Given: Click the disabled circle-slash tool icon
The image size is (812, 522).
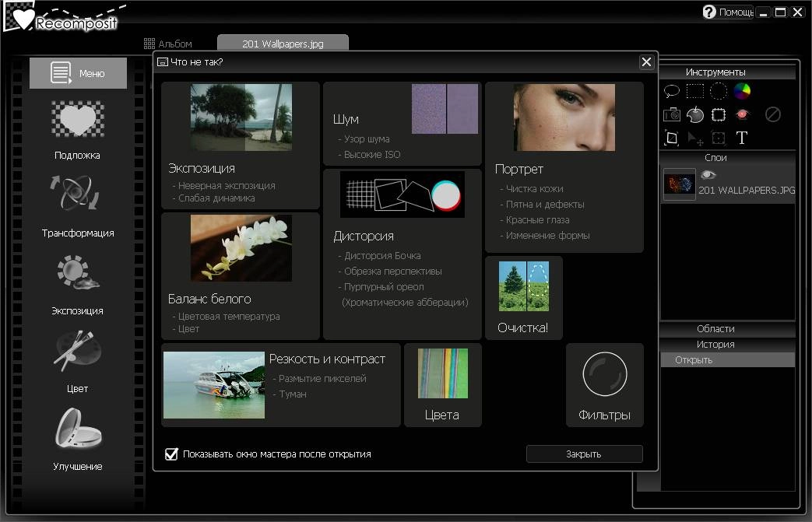Looking at the screenshot, I should pyautogui.click(x=772, y=114).
